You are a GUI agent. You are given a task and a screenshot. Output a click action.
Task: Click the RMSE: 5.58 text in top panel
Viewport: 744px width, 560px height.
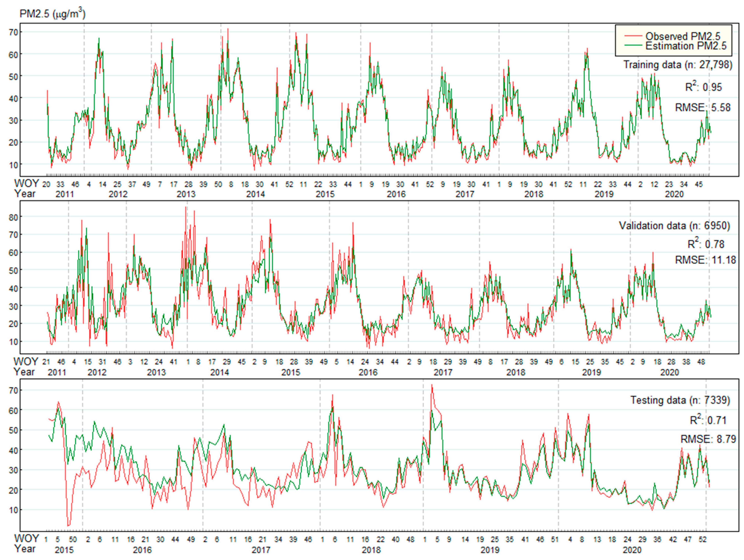[703, 108]
